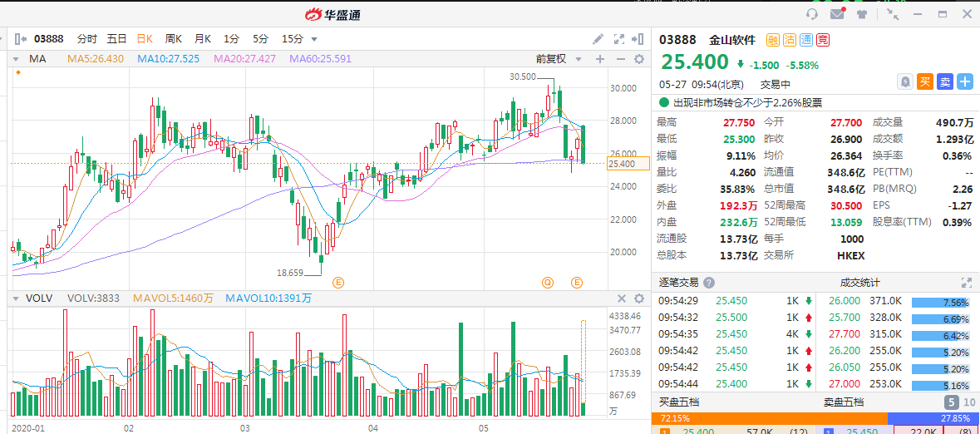Click the orange buy-side ratio bar
This screenshot has width=980, height=434.
pyautogui.click(x=771, y=418)
